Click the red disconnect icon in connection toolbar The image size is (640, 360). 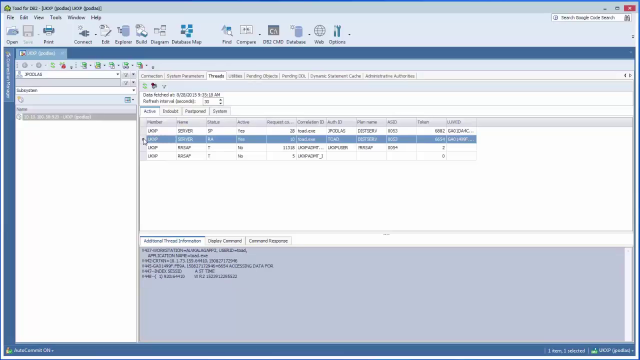(62, 65)
